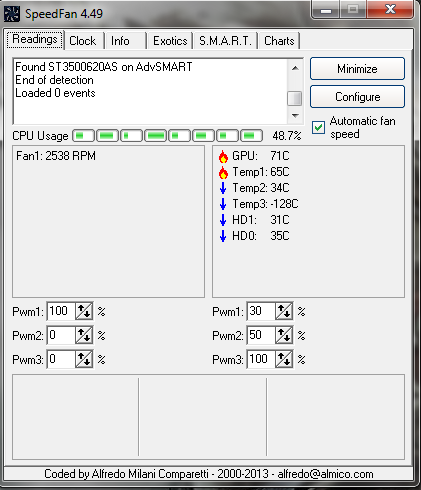Click the log scrollbar down arrow
Viewport: 421px width, 490px height.
[x=295, y=116]
